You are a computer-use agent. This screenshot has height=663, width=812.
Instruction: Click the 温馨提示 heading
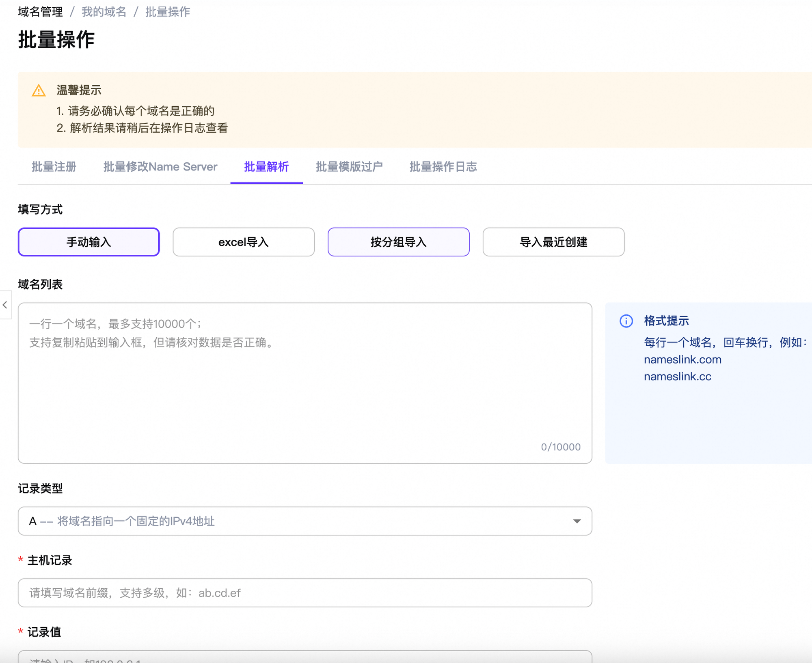coord(79,90)
